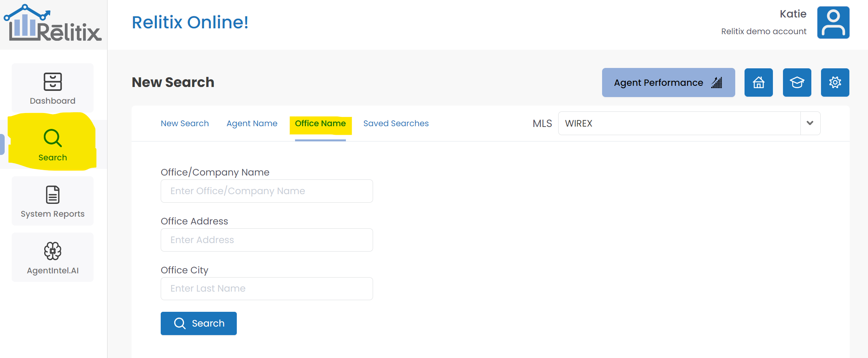Click the Office City label
The height and width of the screenshot is (358, 868).
tap(184, 270)
